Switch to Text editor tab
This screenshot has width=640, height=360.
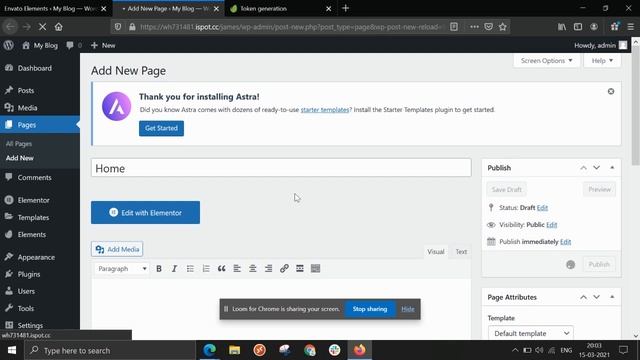tap(461, 252)
